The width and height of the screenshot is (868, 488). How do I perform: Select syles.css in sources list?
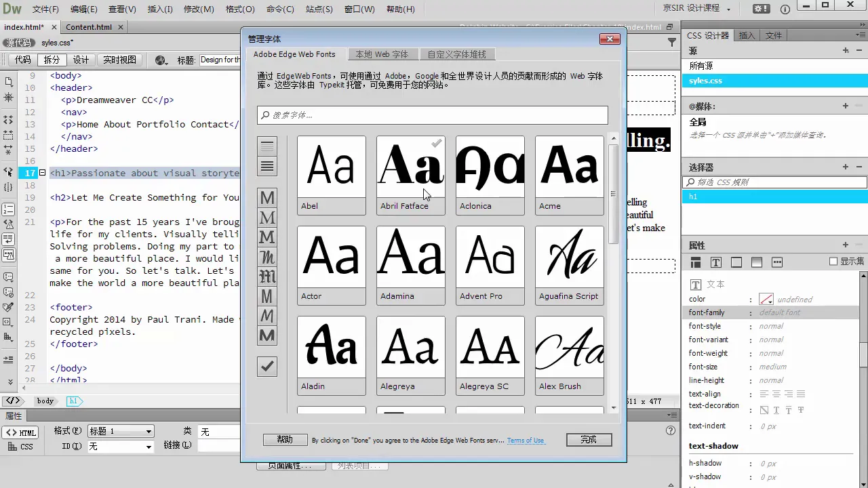click(774, 81)
